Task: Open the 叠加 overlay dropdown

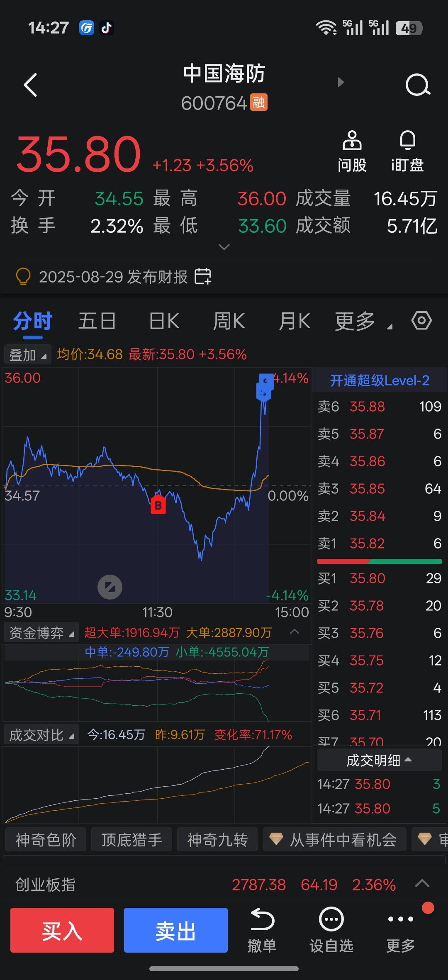Action: click(27, 355)
